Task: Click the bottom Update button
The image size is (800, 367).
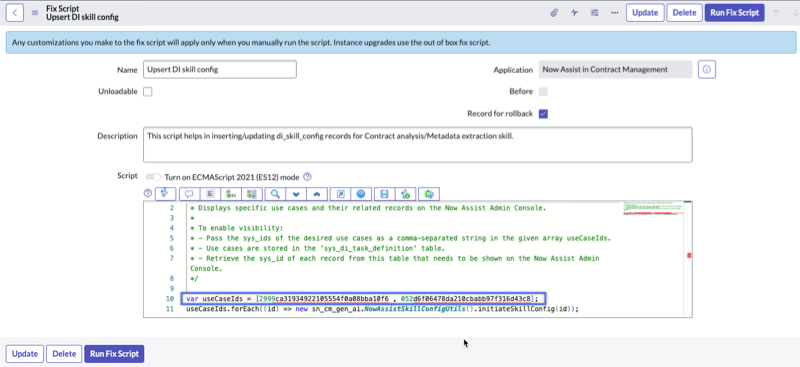Action: pos(25,354)
